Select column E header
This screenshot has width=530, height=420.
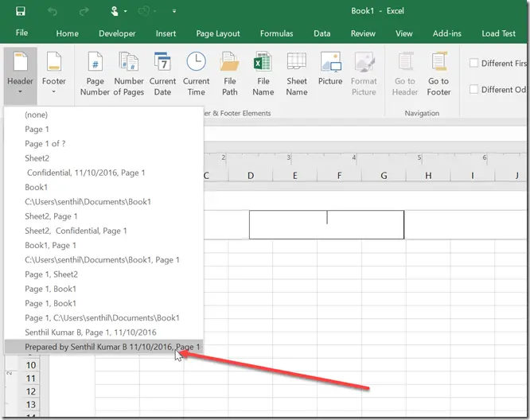pyautogui.click(x=294, y=176)
